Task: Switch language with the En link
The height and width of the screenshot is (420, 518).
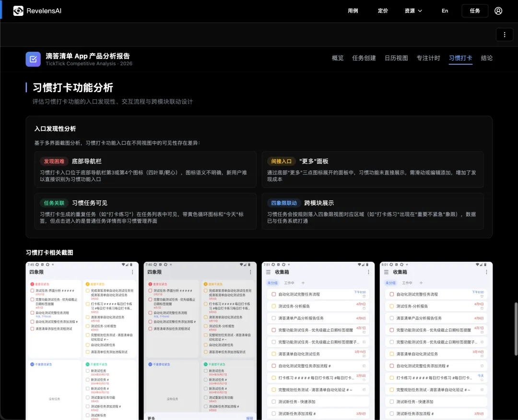Action: (x=445, y=11)
